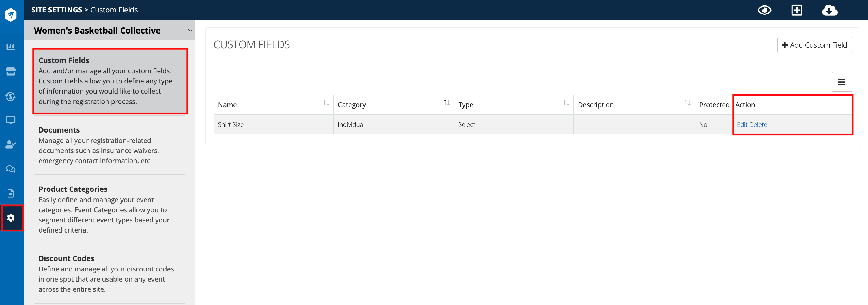This screenshot has height=305, width=868.
Task: Open the user check icon in sidebar
Action: click(11, 145)
